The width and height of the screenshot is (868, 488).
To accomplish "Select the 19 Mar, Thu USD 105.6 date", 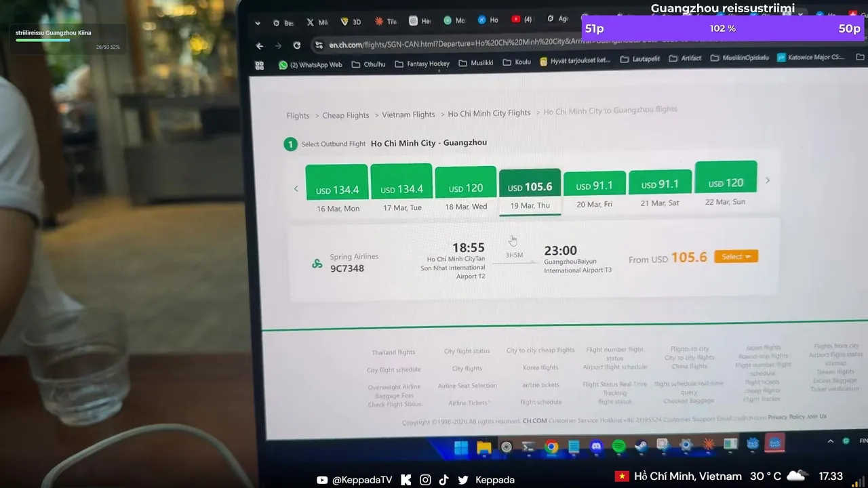I will [530, 191].
